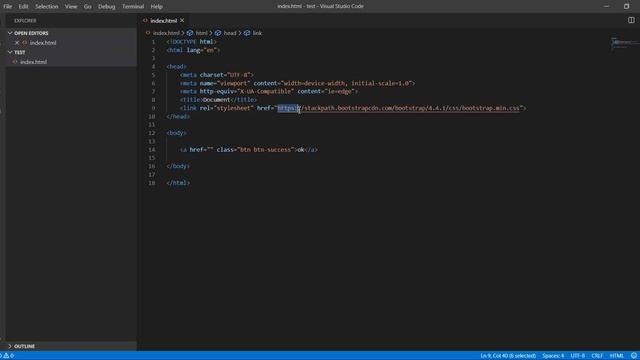Open the Terminal menu
The width and height of the screenshot is (640, 360).
(x=133, y=7)
